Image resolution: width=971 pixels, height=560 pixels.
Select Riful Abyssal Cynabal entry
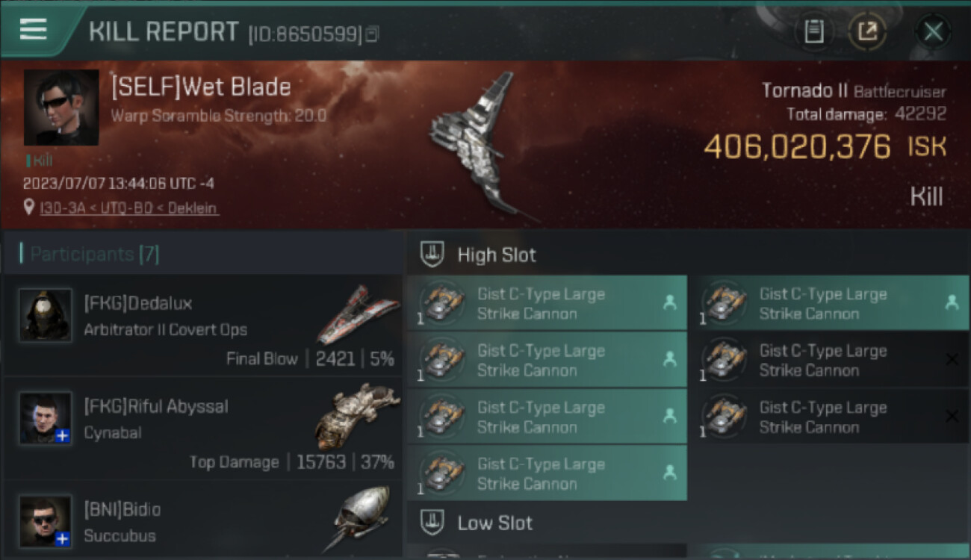202,429
